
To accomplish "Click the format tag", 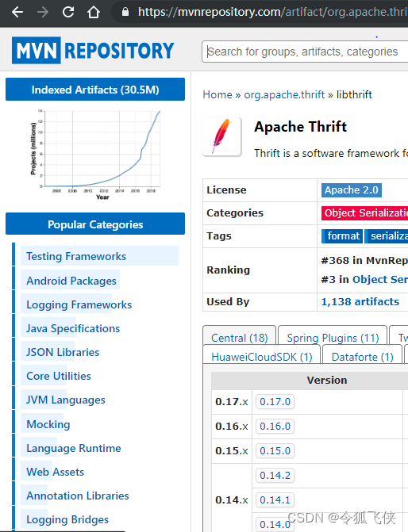I will 342,235.
